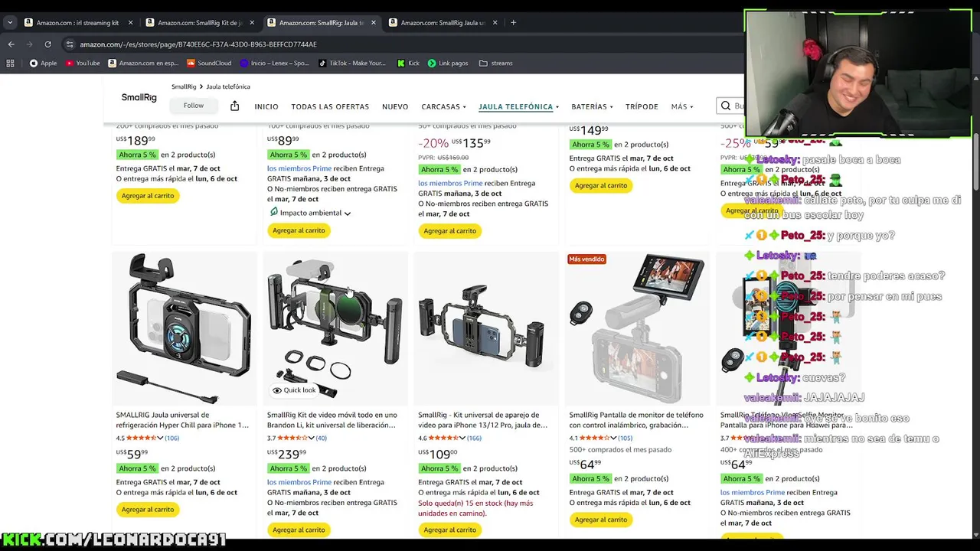Viewport: 980px width, 551px height.
Task: Open site information icon in address bar
Action: (x=70, y=44)
